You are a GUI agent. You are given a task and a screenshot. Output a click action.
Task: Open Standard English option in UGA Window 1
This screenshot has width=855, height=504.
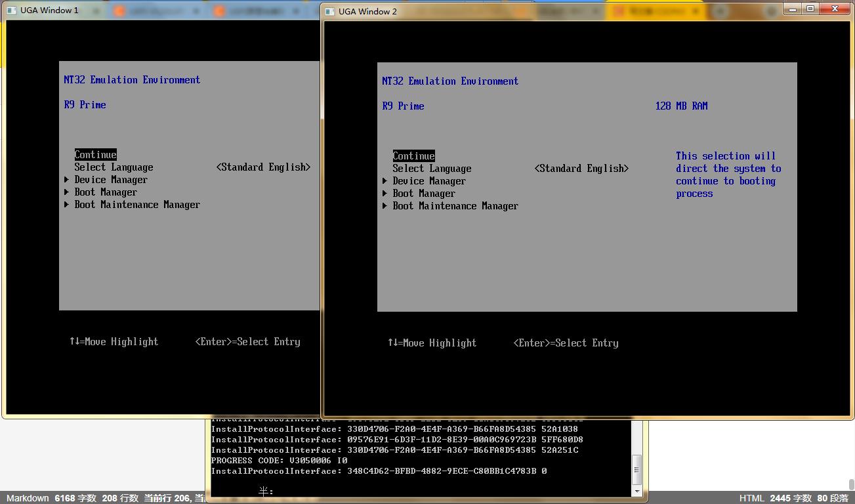click(x=263, y=167)
